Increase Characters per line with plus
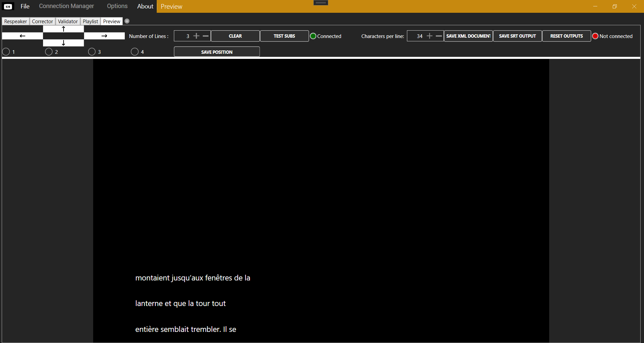644x343 pixels. [x=429, y=36]
